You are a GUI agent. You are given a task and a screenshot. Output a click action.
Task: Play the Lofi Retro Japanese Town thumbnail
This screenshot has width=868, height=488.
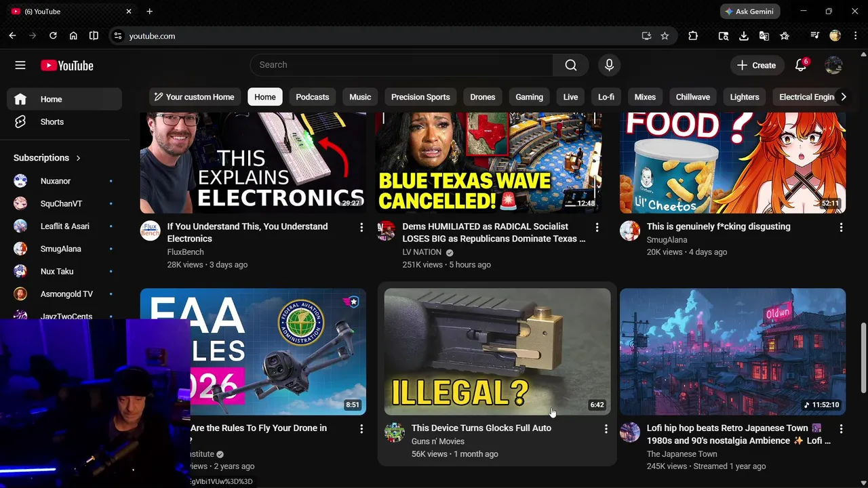tap(732, 352)
